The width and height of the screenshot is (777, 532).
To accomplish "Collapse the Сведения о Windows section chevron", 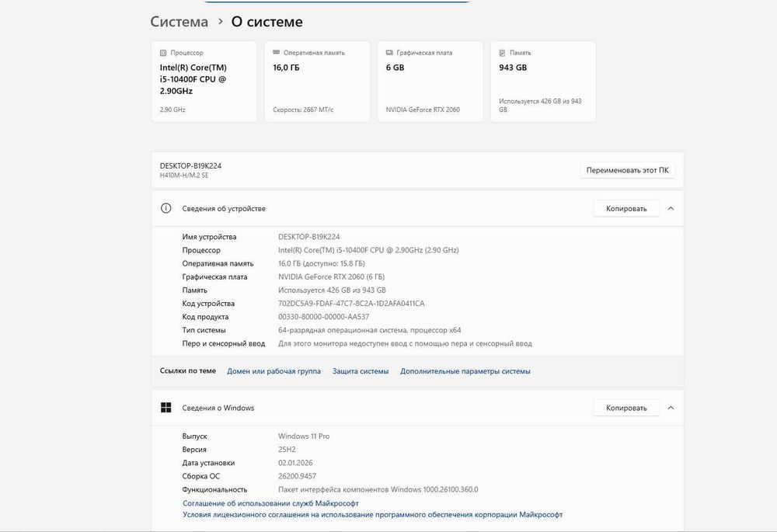I will (x=671, y=408).
